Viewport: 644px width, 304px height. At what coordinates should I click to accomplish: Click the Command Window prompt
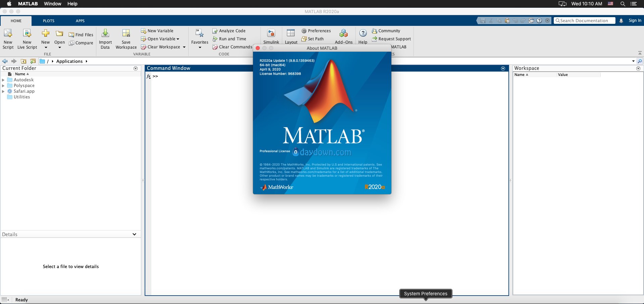pos(155,76)
